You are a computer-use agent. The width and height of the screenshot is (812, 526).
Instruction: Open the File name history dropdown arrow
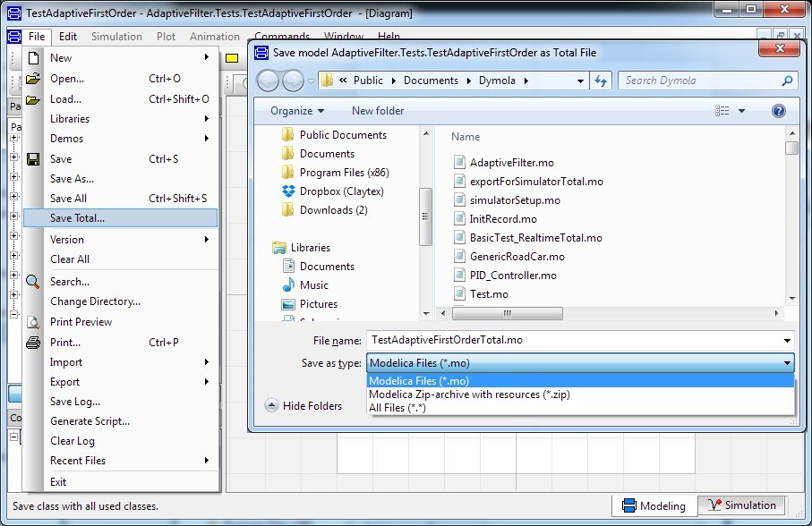click(x=787, y=340)
